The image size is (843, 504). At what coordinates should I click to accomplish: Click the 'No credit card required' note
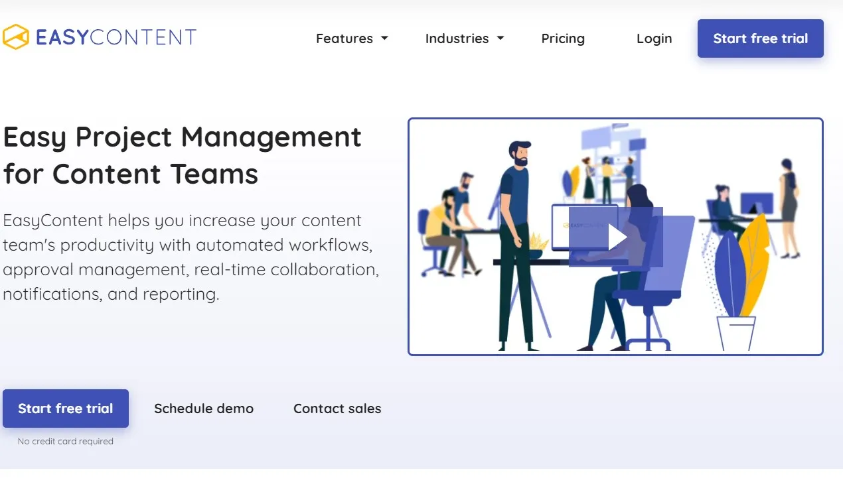click(x=66, y=441)
